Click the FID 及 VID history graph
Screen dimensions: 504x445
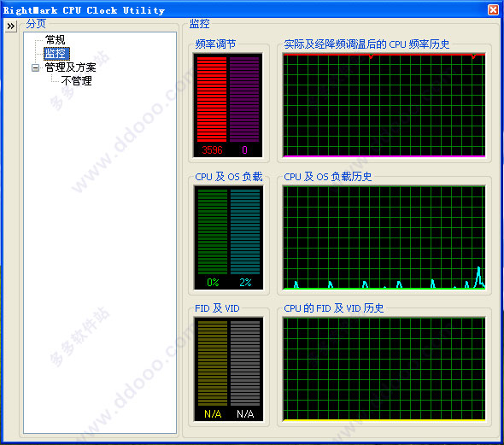[x=384, y=370]
